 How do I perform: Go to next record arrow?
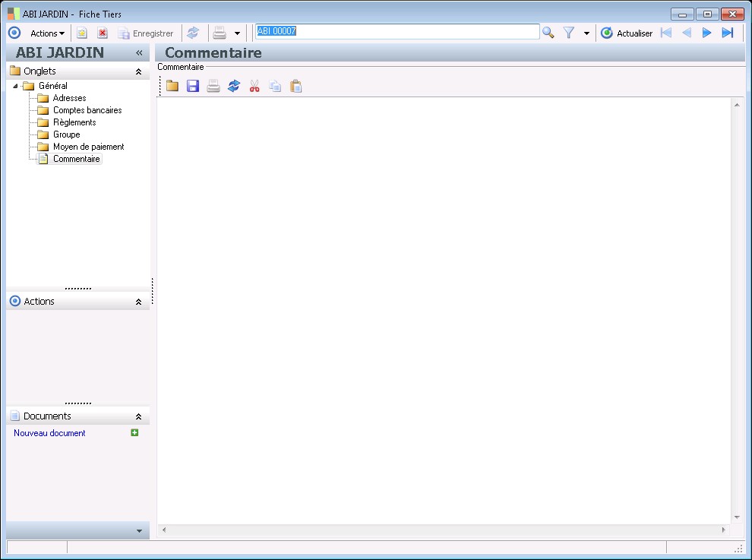(x=706, y=33)
